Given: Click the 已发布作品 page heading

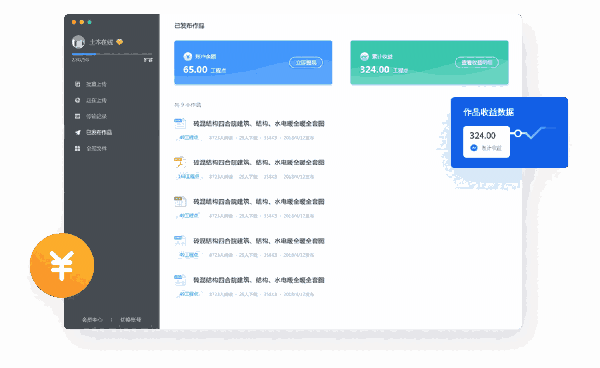Looking at the screenshot, I should click(189, 26).
